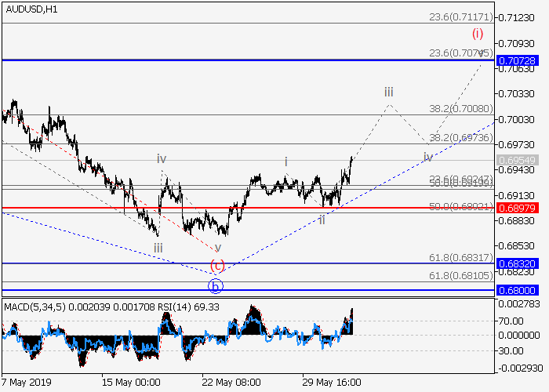
Task: Click the AUDUSD,H1 chart title
Action: coord(29,8)
